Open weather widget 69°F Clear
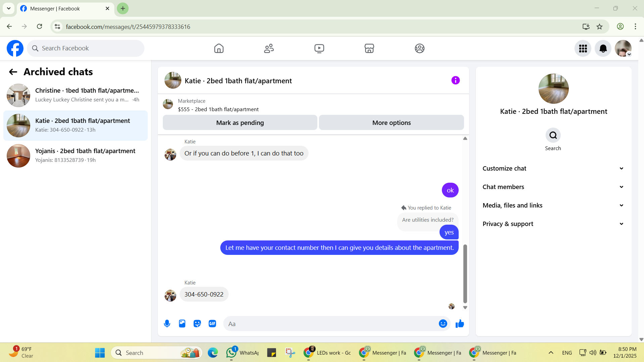This screenshot has height=362, width=644. [21, 353]
